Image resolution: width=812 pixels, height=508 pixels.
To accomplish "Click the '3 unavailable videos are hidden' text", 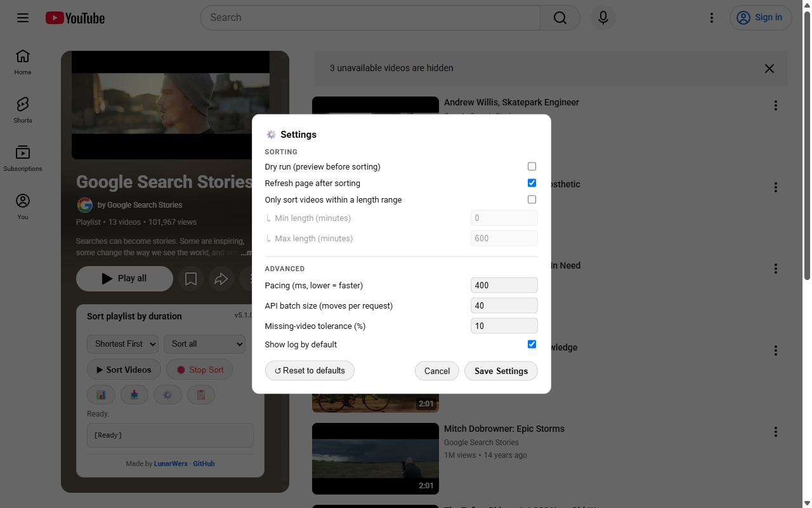I will pyautogui.click(x=391, y=68).
